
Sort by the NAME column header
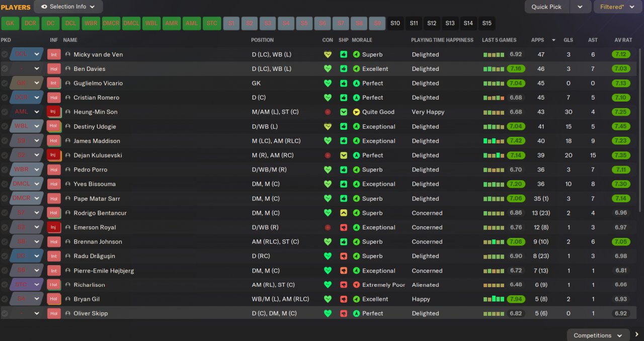70,40
